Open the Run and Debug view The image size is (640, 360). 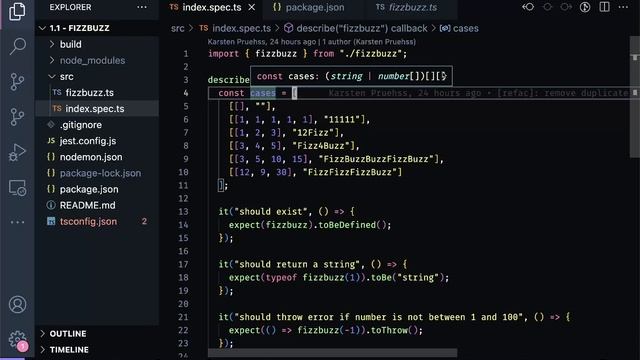click(x=17, y=153)
